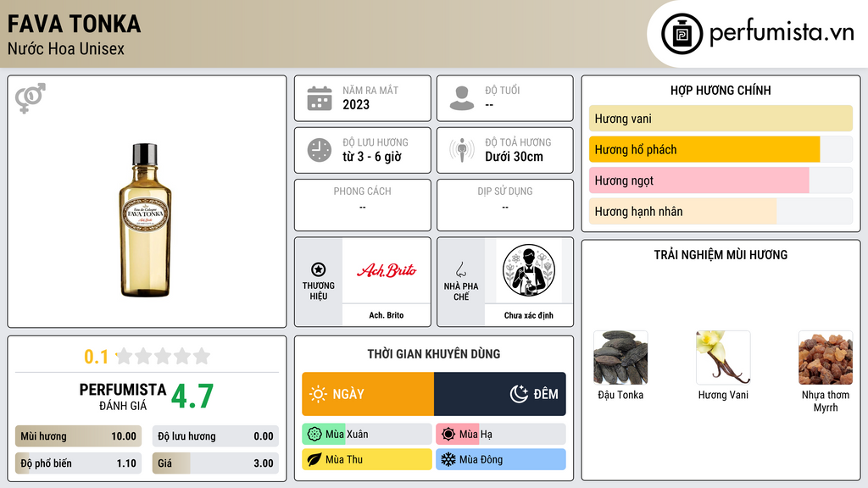This screenshot has height=488, width=868.
Task: Click the nose icon above Nhà pha chế
Action: pos(461,269)
